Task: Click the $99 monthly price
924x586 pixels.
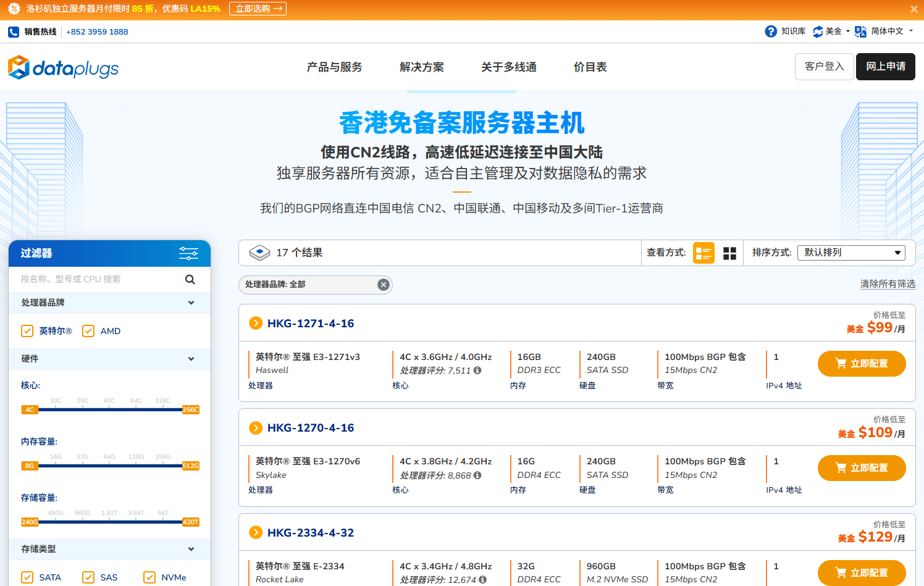Action: pyautogui.click(x=880, y=327)
